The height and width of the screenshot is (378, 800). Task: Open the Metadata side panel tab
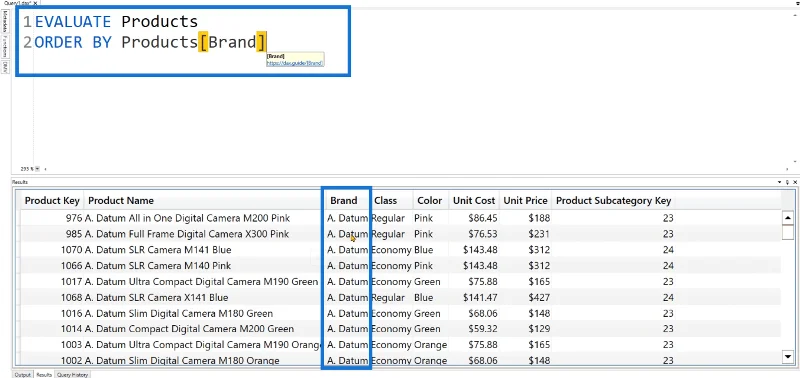(5, 22)
